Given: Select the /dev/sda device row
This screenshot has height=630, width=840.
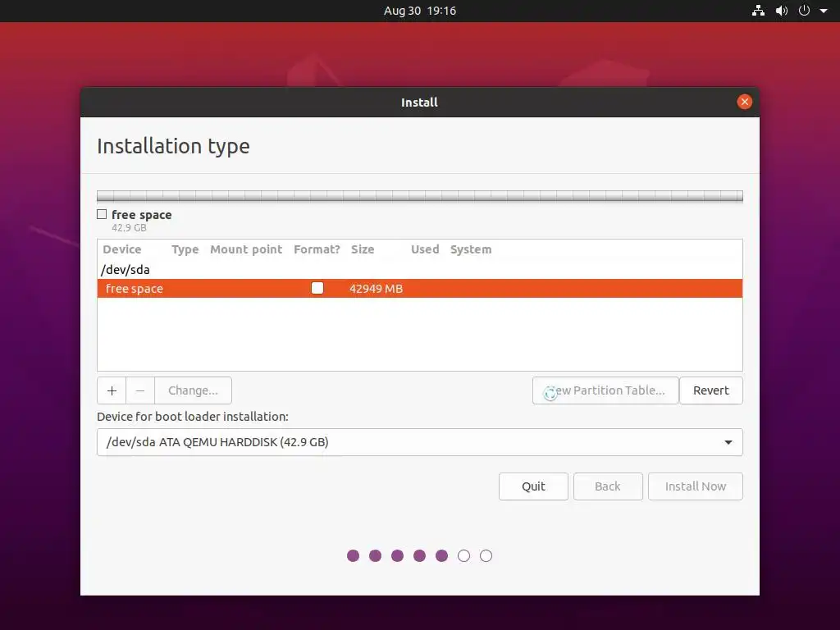Looking at the screenshot, I should coord(419,269).
